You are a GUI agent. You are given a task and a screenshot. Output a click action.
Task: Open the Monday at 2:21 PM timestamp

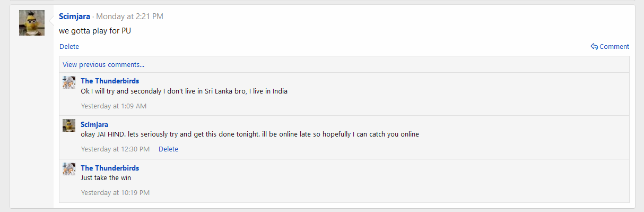click(x=129, y=16)
